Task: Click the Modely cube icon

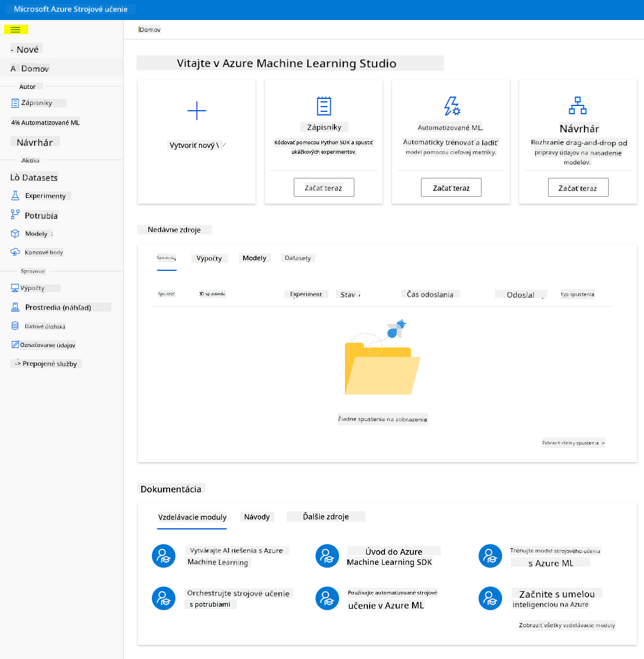Action: tap(15, 234)
